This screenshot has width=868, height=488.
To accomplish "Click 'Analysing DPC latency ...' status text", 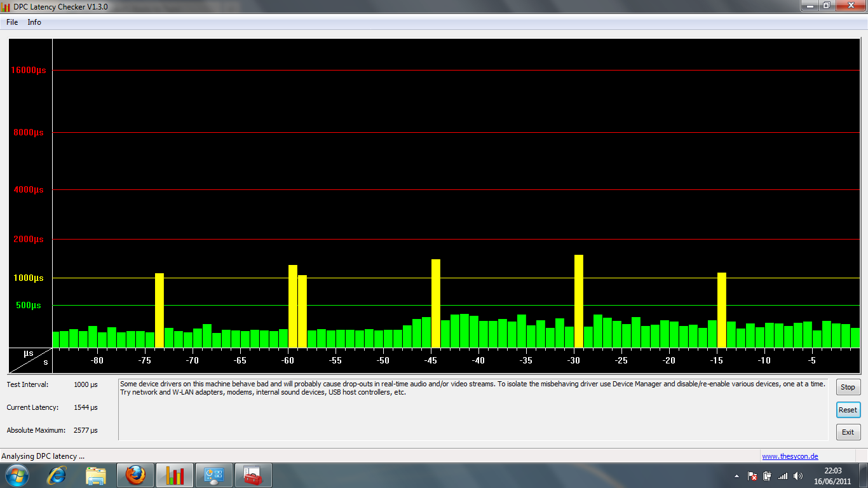I will pos(43,456).
